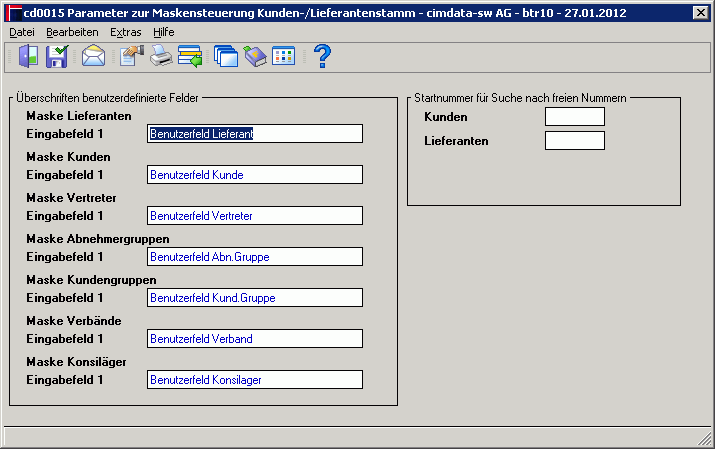Open the Bearbeiten menu

click(x=72, y=32)
